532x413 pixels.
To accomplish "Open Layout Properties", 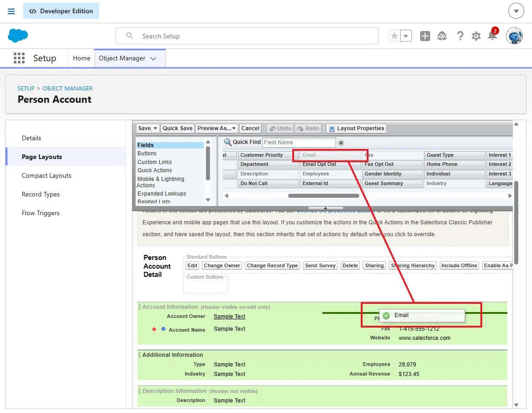I will 357,128.
